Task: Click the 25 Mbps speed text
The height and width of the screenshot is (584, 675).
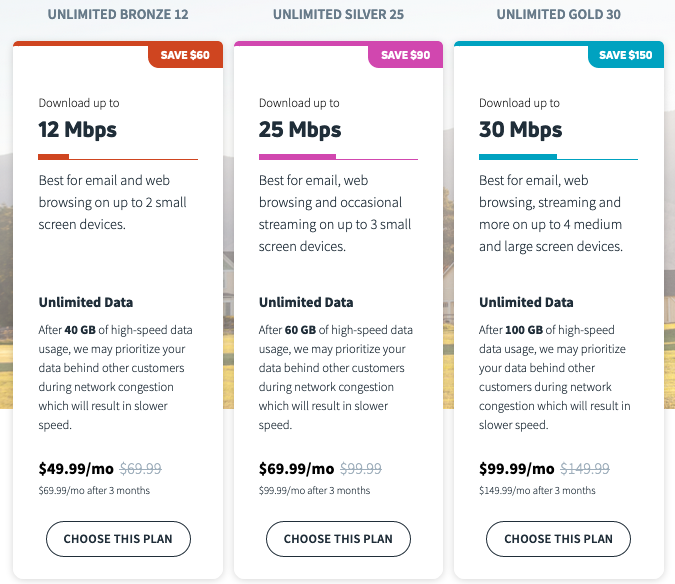Action: click(300, 130)
